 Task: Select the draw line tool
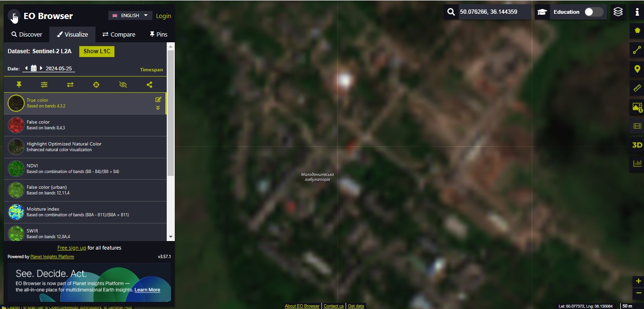click(637, 50)
